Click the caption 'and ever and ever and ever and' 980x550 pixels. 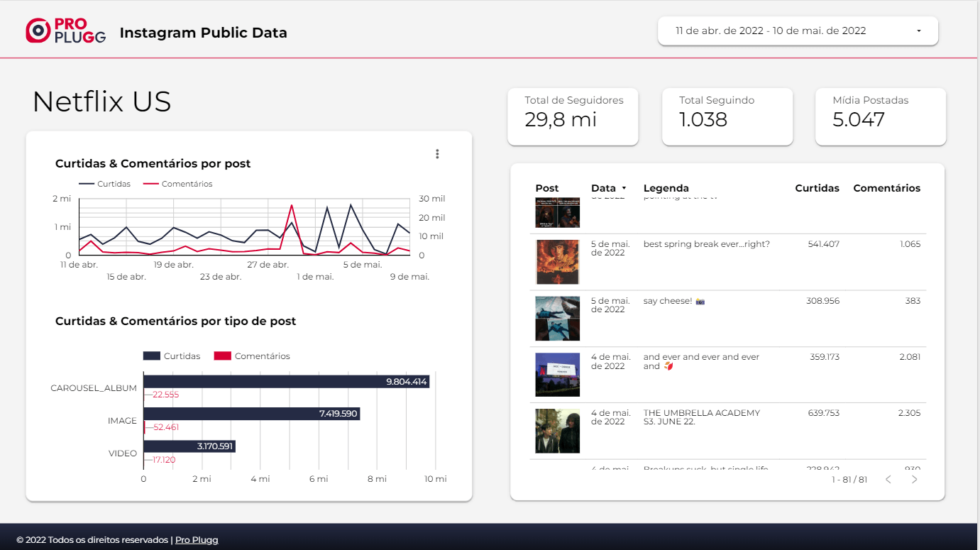[x=702, y=362]
